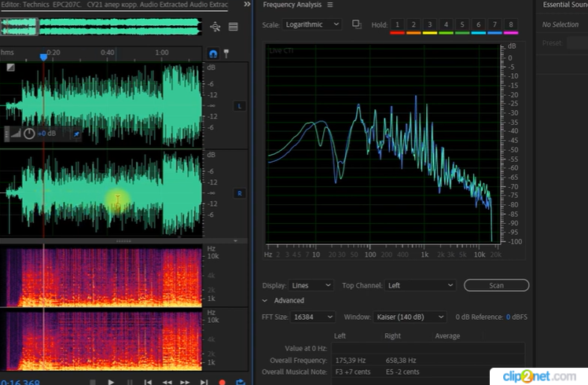588x385 pixels.
Task: Open the Display Lines dropdown
Action: tap(311, 285)
